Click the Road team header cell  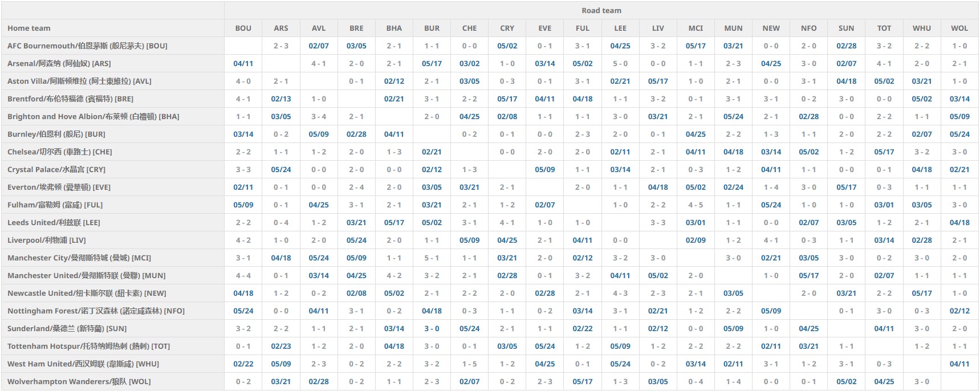click(601, 11)
